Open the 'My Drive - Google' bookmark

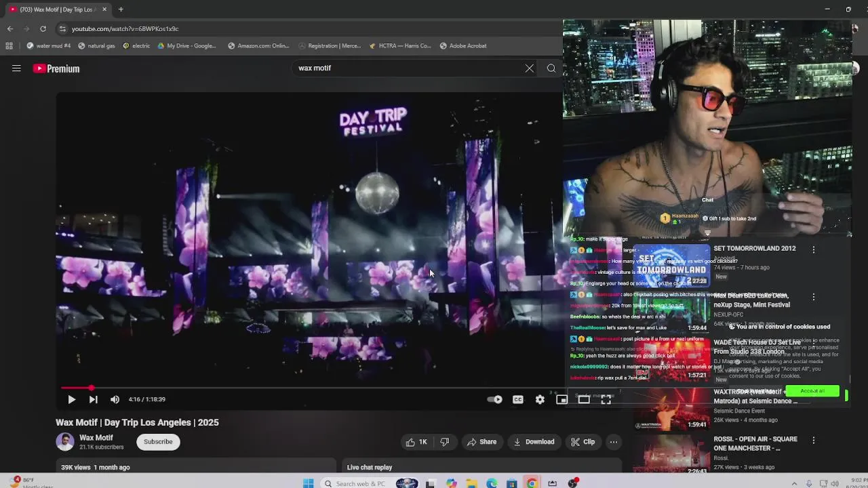186,46
